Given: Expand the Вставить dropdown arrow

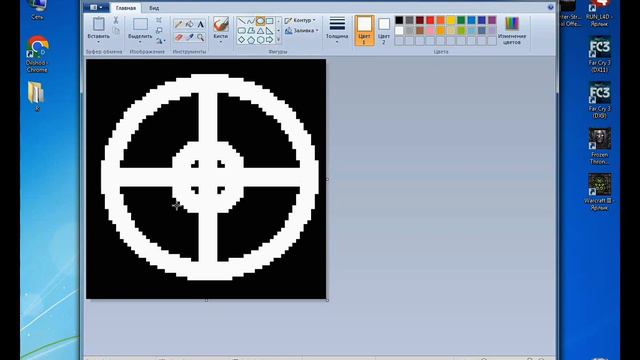Looking at the screenshot, I should 98,42.
